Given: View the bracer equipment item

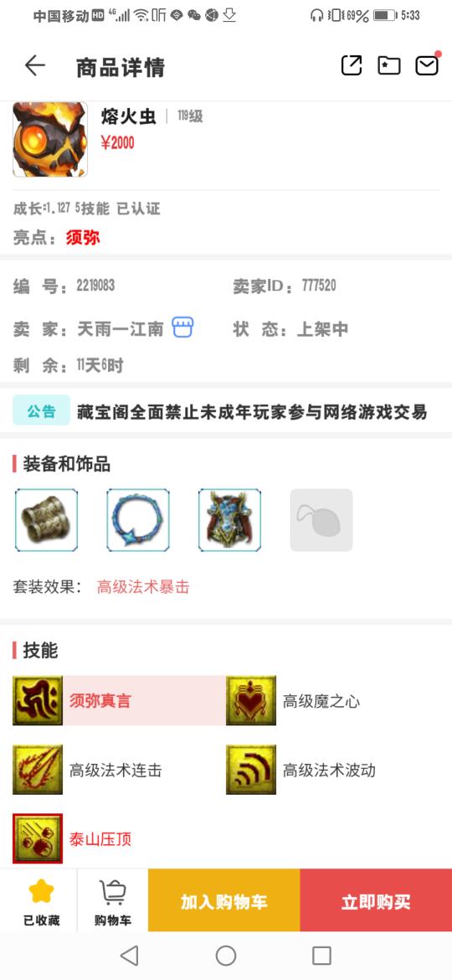Looking at the screenshot, I should click(x=46, y=520).
